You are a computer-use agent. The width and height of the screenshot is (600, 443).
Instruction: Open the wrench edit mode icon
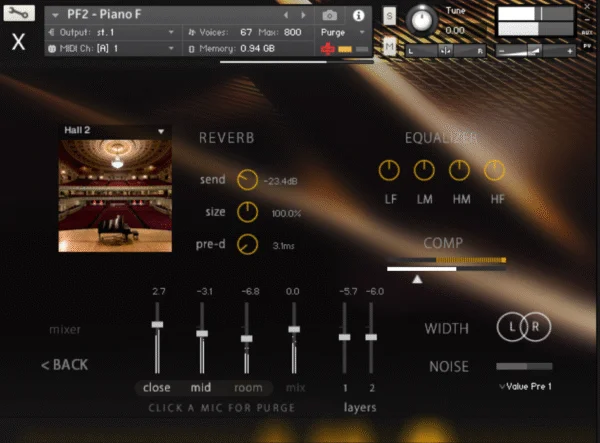(x=18, y=16)
